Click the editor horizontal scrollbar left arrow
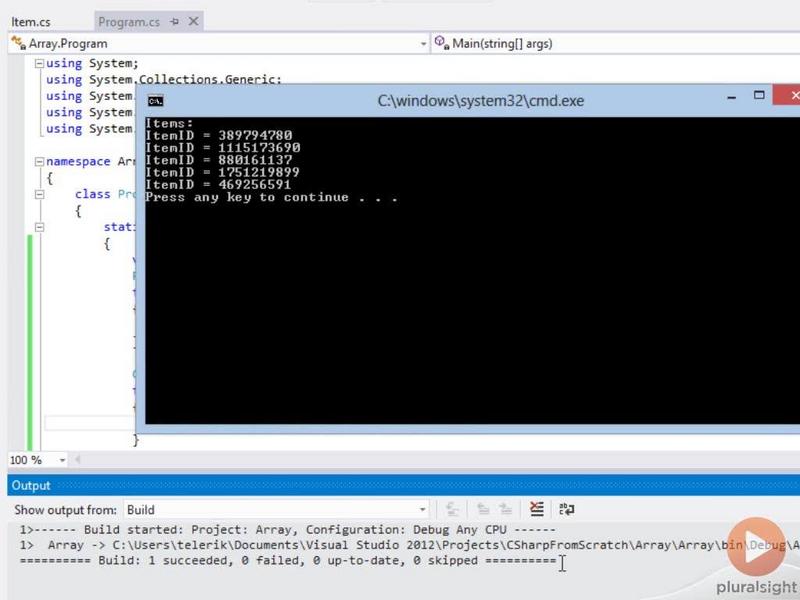 point(78,460)
